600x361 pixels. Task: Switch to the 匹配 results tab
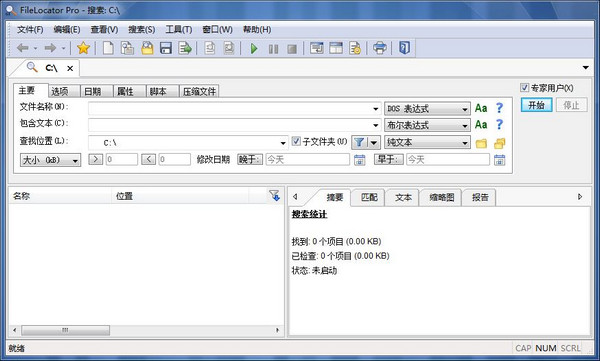pos(369,198)
